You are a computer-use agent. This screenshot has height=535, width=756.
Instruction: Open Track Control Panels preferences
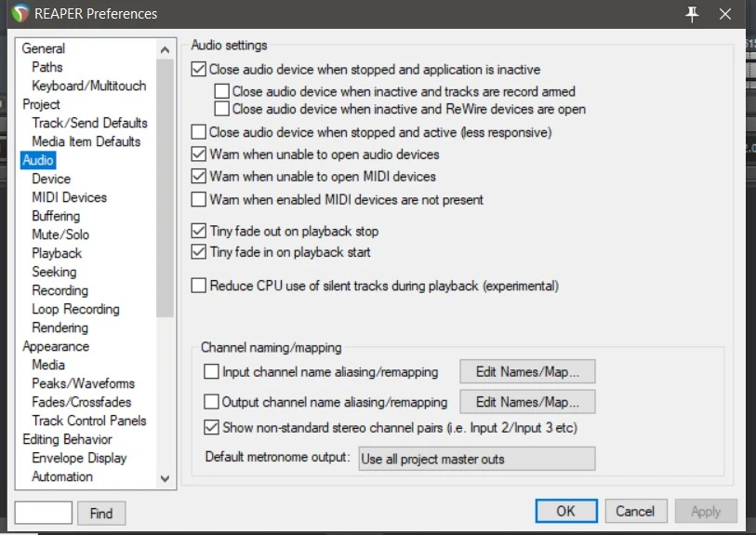pyautogui.click(x=89, y=421)
